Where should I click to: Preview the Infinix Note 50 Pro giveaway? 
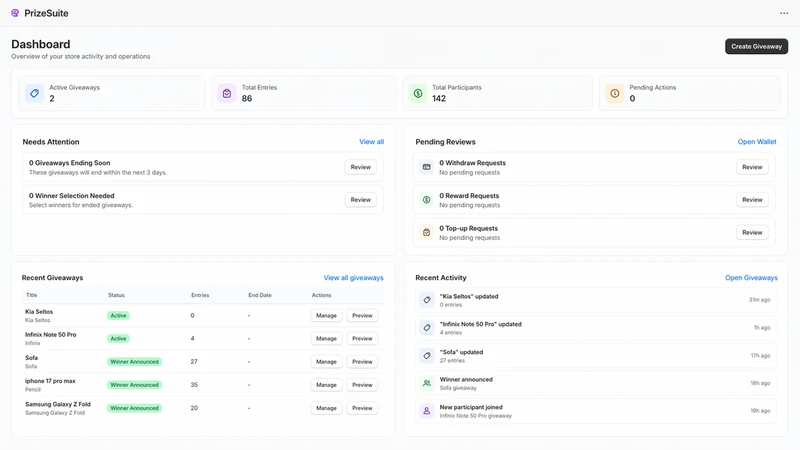click(x=362, y=339)
